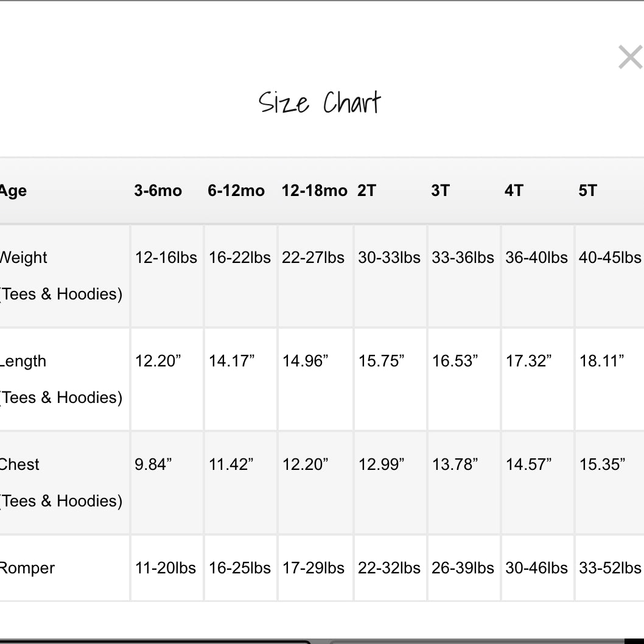Click the Size Chart title

click(320, 103)
